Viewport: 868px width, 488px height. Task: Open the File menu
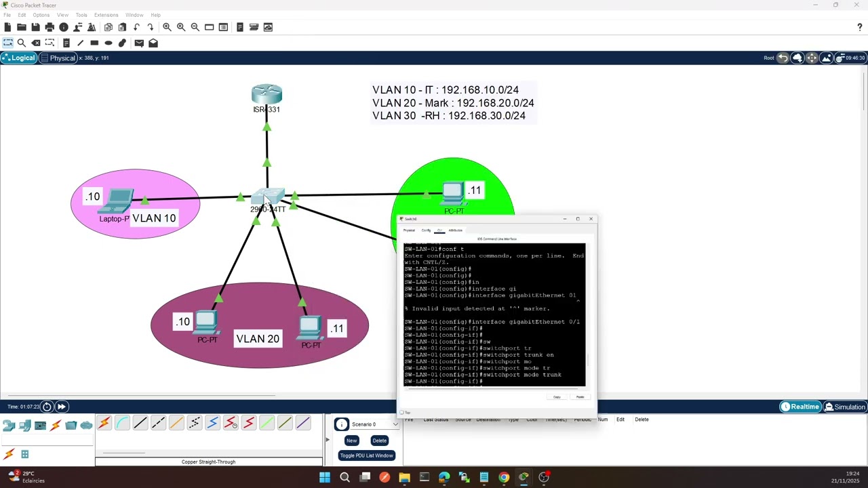coord(7,15)
